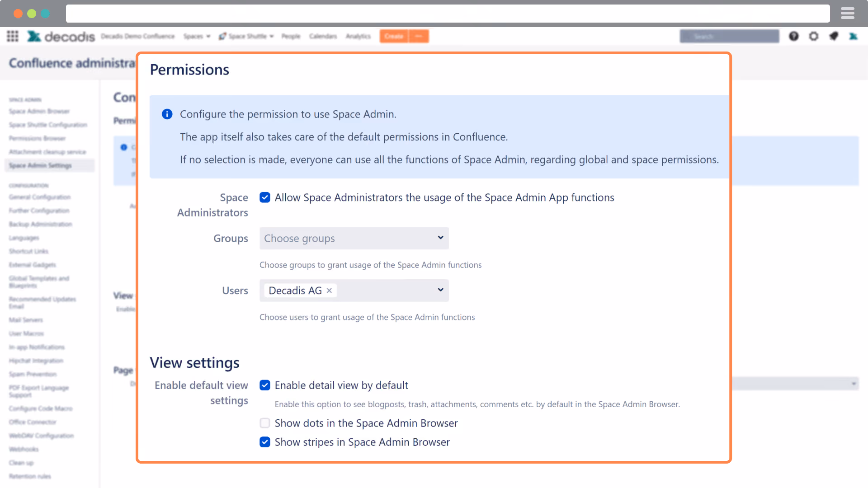Viewport: 868px width, 488px height.
Task: Open User Macros in sidebar
Action: pos(26,333)
